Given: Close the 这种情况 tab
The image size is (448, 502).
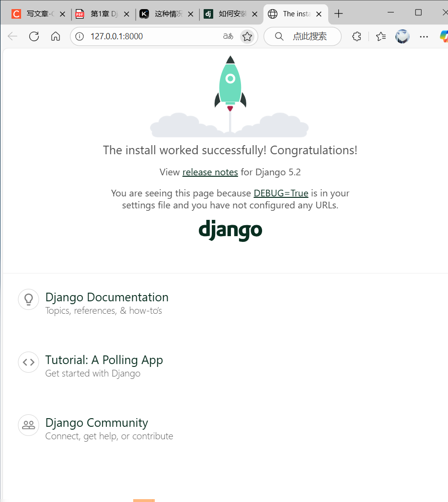Looking at the screenshot, I should pos(191,14).
